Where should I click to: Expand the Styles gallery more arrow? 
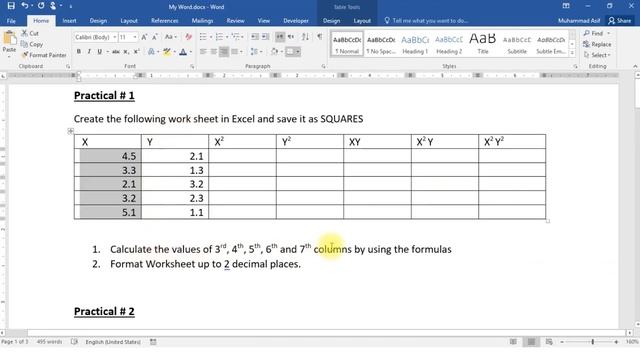(x=572, y=53)
